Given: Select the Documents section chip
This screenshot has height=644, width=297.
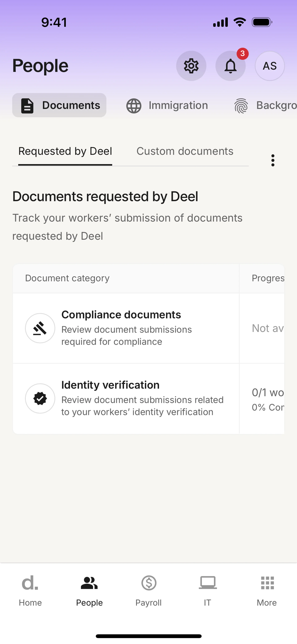Looking at the screenshot, I should point(59,105).
